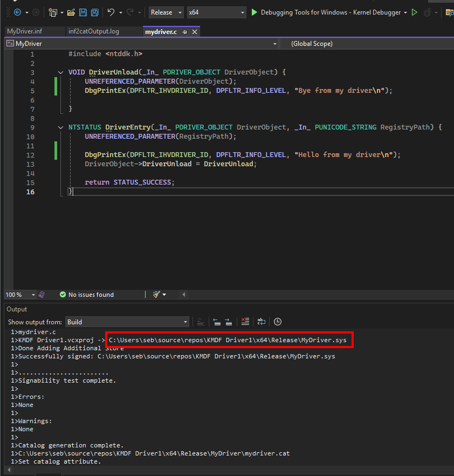Click the Navigate Backward arrow icon
This screenshot has width=454, height=476.
18,12
